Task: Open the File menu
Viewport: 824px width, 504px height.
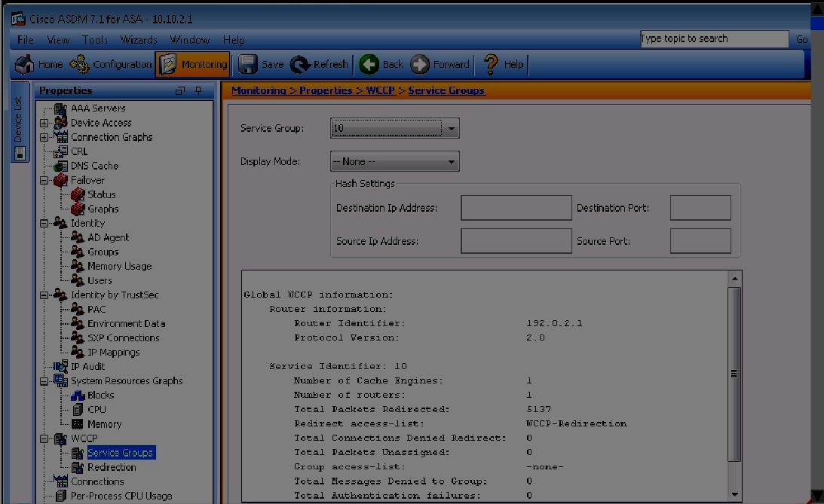Action: (x=25, y=40)
